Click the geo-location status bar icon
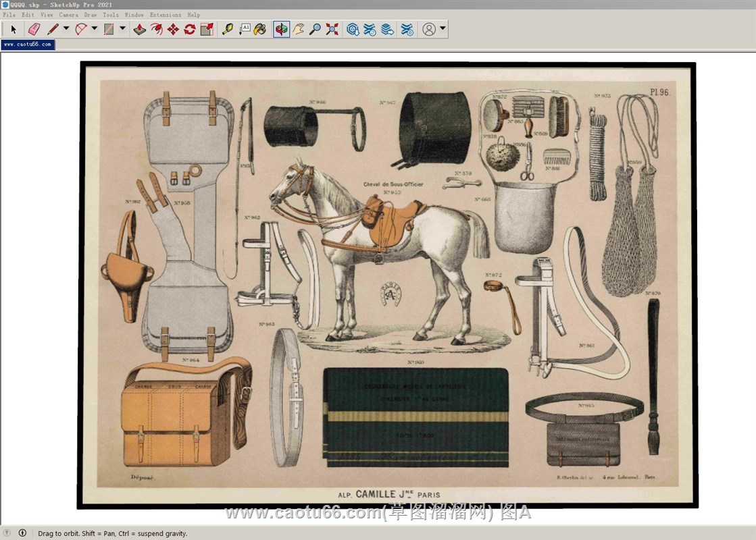The image size is (756, 540). [x=7, y=533]
